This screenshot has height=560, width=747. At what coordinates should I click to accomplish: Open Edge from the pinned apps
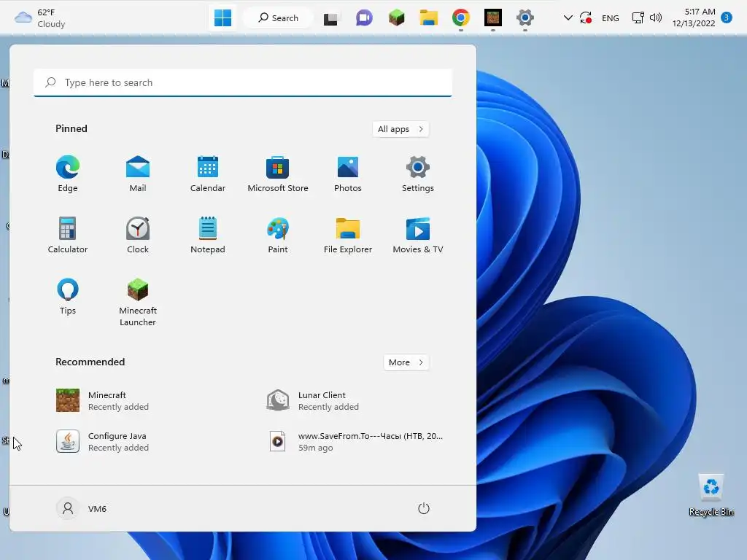click(x=68, y=174)
